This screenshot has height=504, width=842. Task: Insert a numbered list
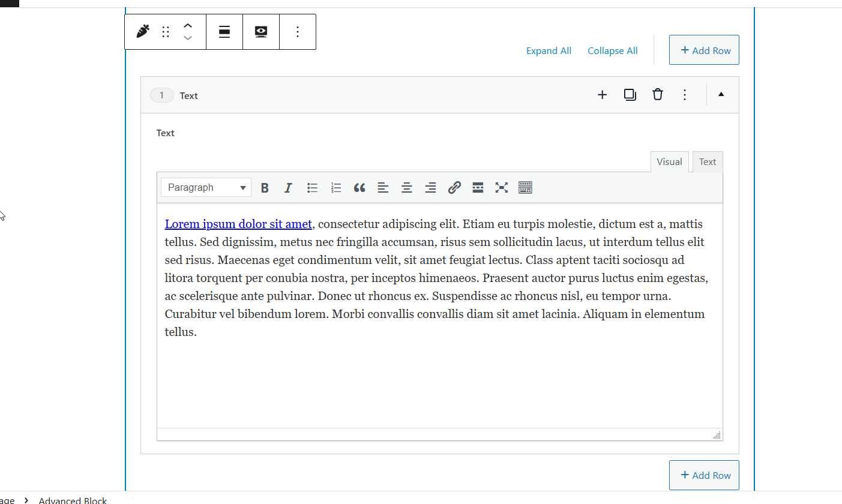(x=336, y=188)
